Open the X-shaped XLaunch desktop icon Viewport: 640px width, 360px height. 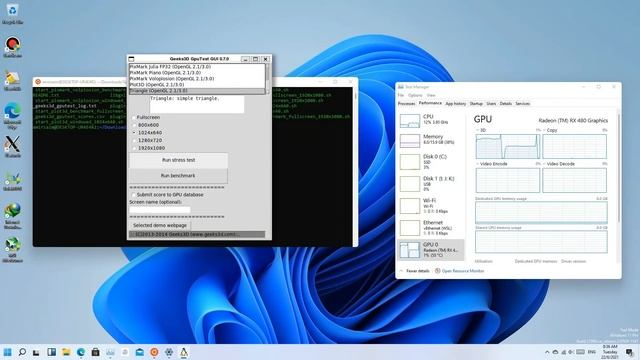[x=12, y=147]
